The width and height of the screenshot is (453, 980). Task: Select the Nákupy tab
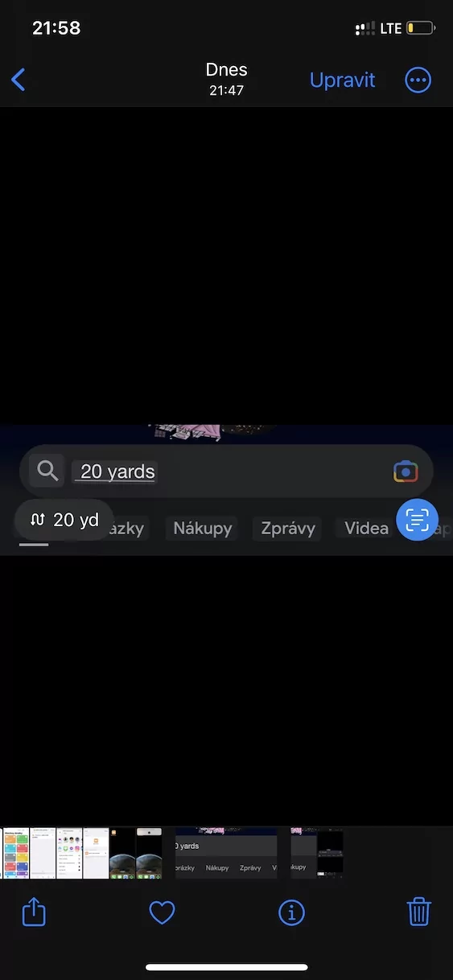point(202,529)
